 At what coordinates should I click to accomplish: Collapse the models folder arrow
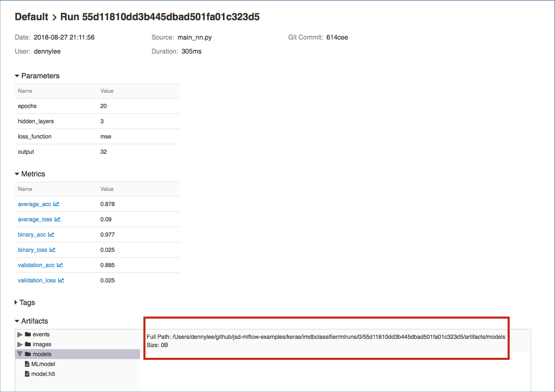pyautogui.click(x=20, y=354)
